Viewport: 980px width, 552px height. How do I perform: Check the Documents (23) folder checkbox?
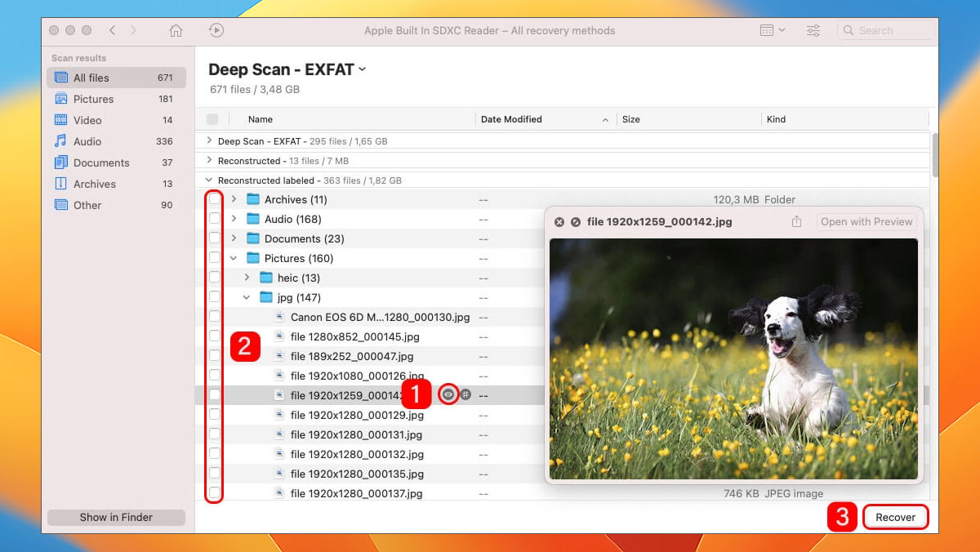point(214,238)
